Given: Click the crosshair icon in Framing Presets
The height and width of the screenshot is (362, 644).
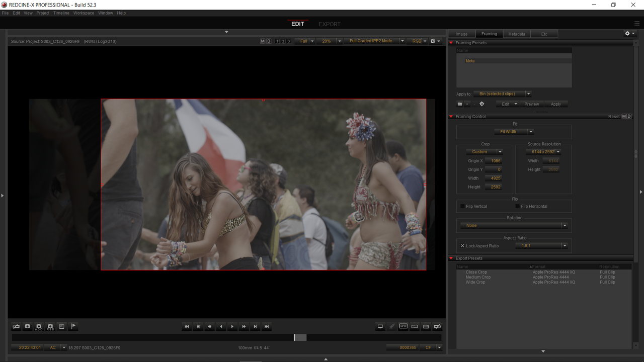Looking at the screenshot, I should pyautogui.click(x=481, y=104).
